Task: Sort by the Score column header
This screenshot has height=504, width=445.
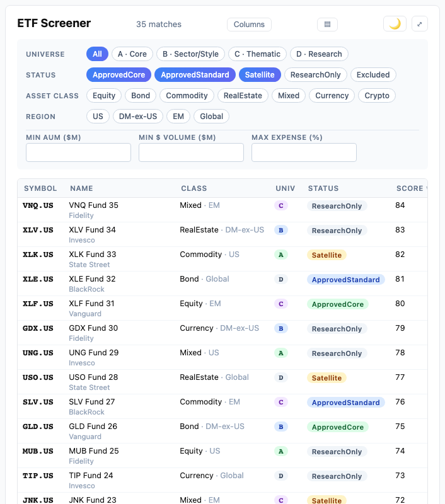Action: coord(410,188)
